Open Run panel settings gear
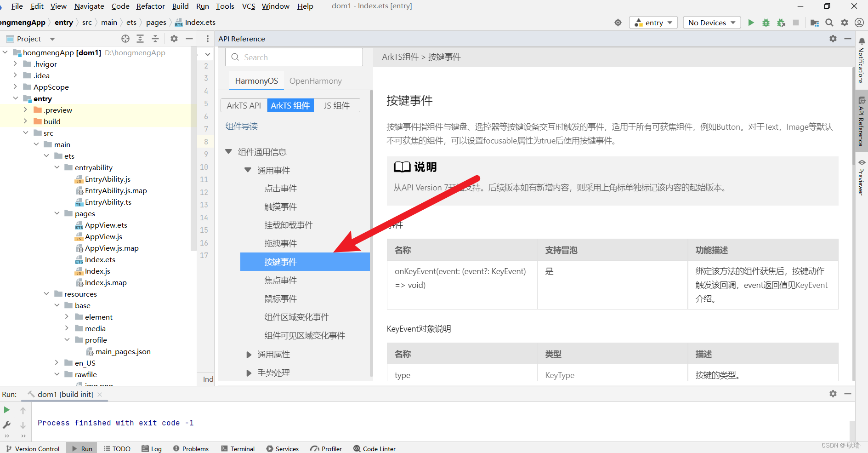Image resolution: width=868 pixels, height=453 pixels. tap(833, 394)
